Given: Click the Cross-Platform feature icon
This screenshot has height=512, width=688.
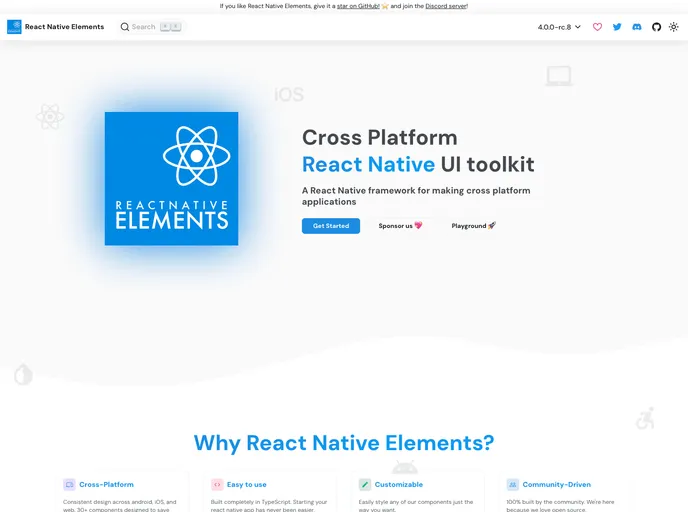Looking at the screenshot, I should click(x=69, y=484).
